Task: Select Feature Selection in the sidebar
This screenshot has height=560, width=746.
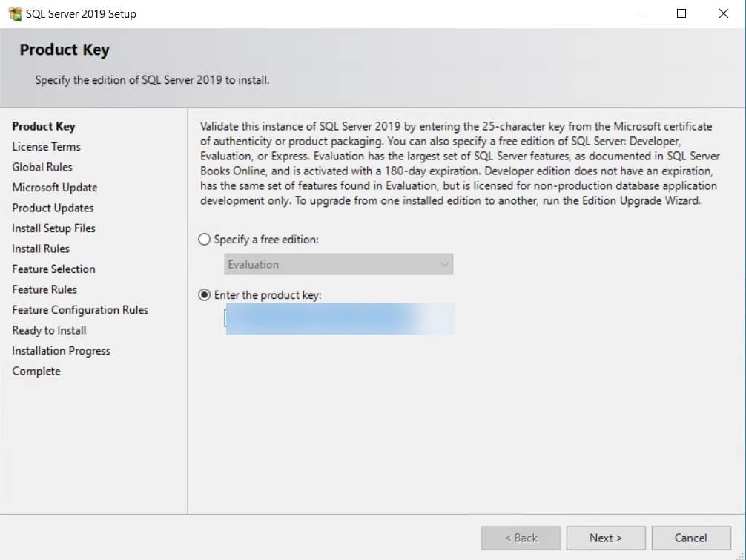Action: (x=53, y=269)
